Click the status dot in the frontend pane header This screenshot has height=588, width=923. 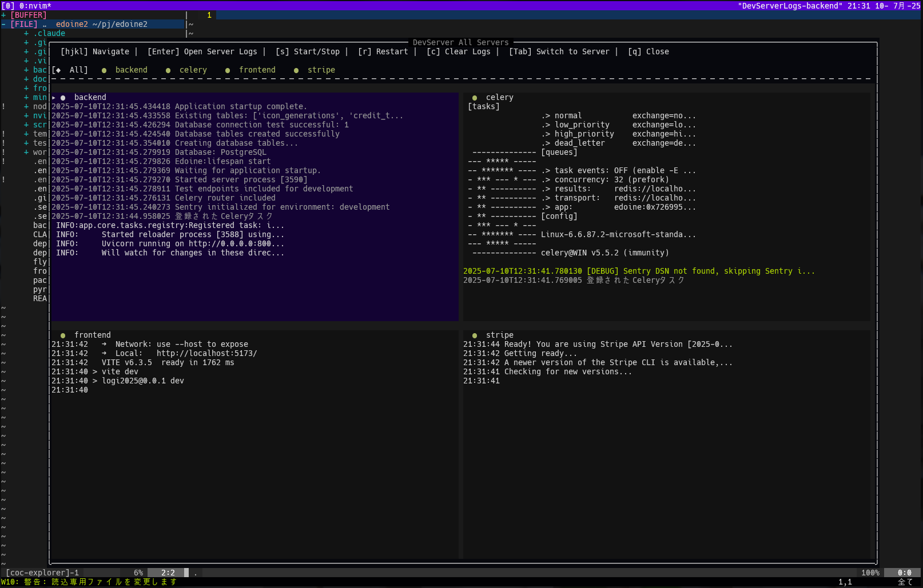(63, 335)
